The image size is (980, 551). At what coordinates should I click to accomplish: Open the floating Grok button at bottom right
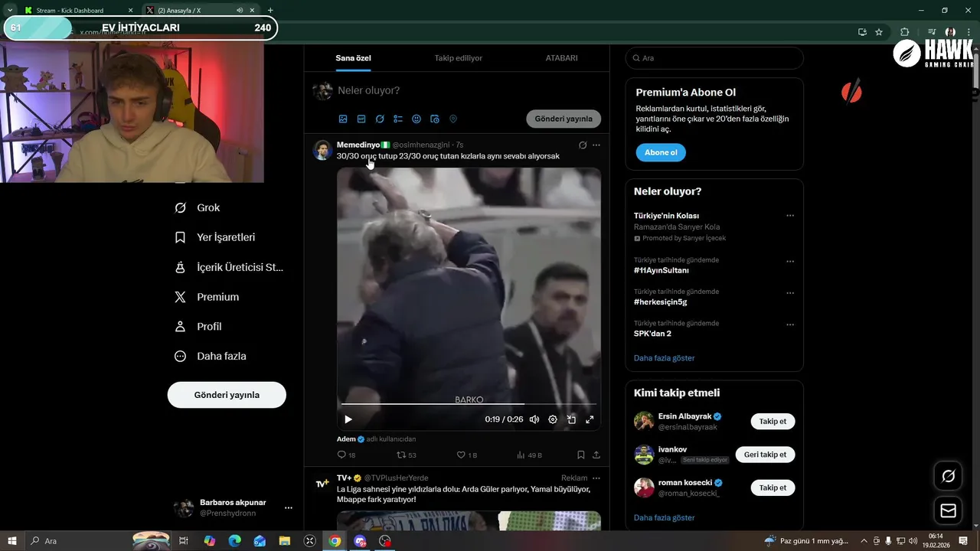[948, 476]
